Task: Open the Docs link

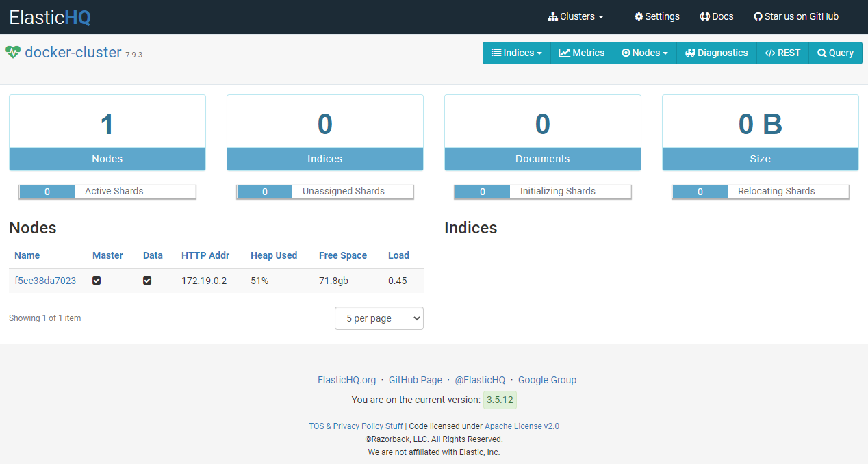Action: coord(717,16)
